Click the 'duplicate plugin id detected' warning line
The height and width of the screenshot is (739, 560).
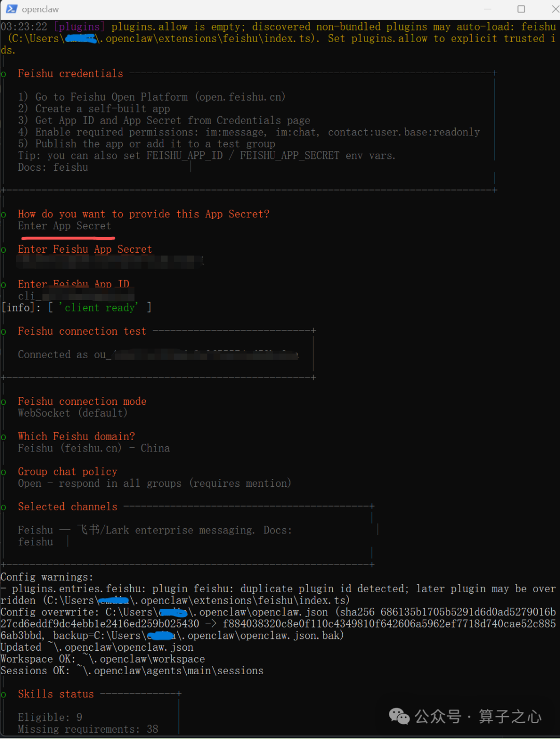[x=278, y=595]
